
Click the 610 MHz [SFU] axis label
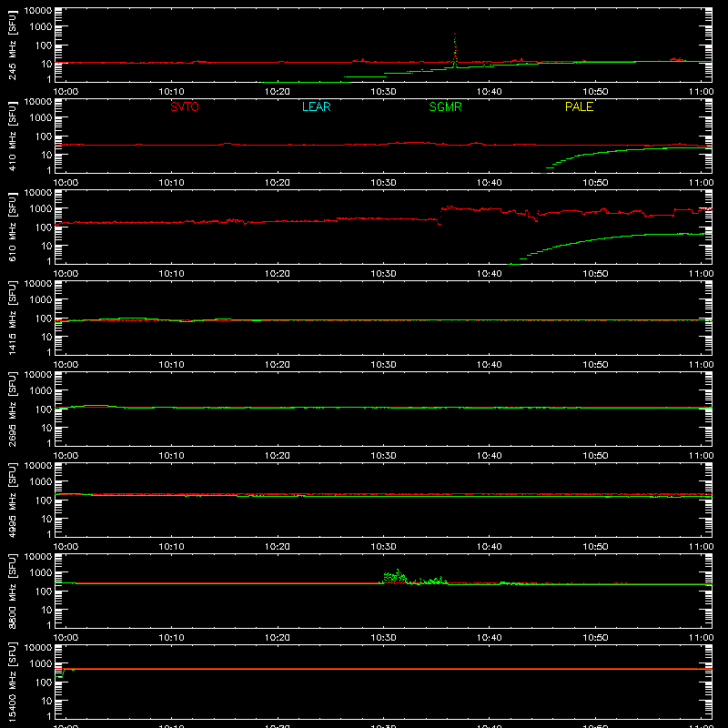[12, 227]
